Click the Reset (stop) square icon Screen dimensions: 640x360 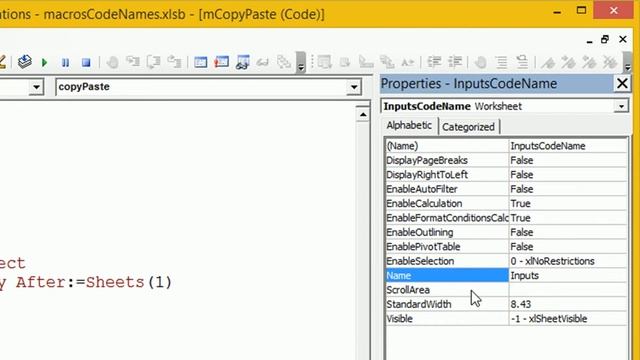pyautogui.click(x=86, y=62)
